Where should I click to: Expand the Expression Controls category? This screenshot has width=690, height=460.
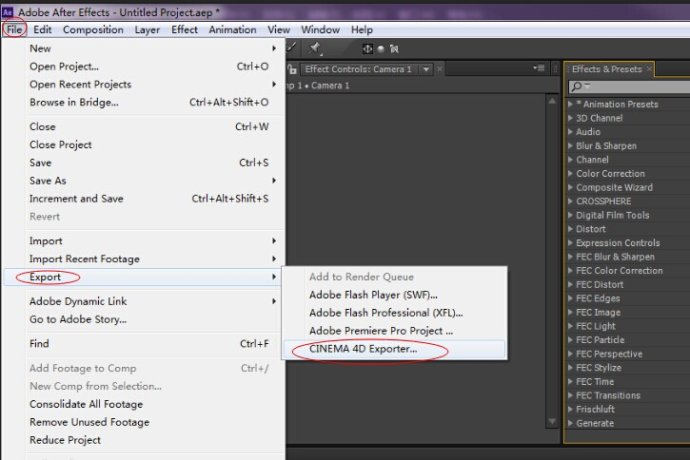(570, 243)
